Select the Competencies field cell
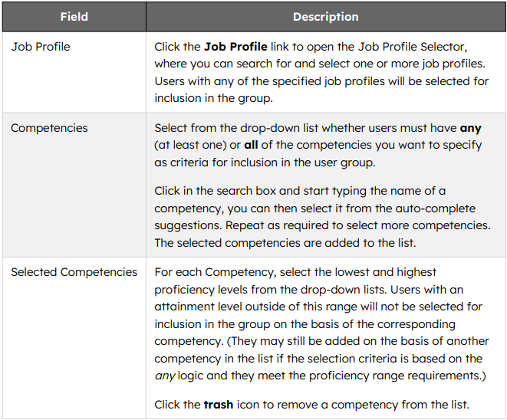 click(x=74, y=185)
